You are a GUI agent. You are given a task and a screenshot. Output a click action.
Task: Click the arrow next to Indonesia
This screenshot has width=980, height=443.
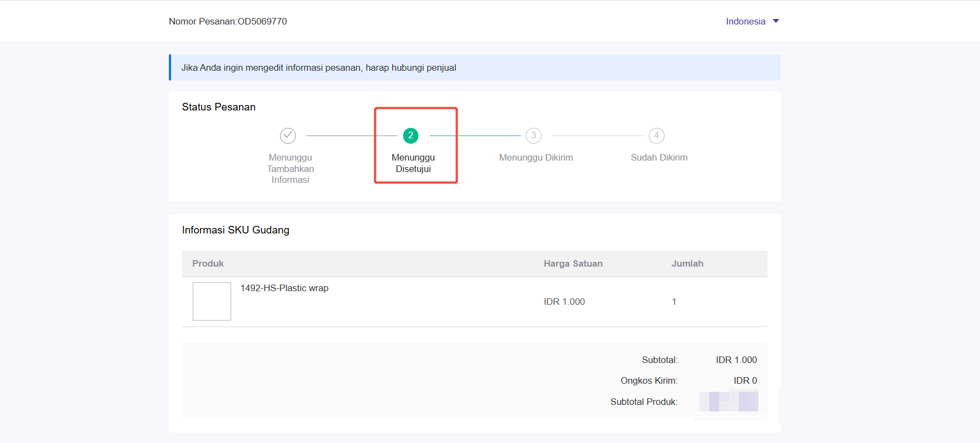776,21
